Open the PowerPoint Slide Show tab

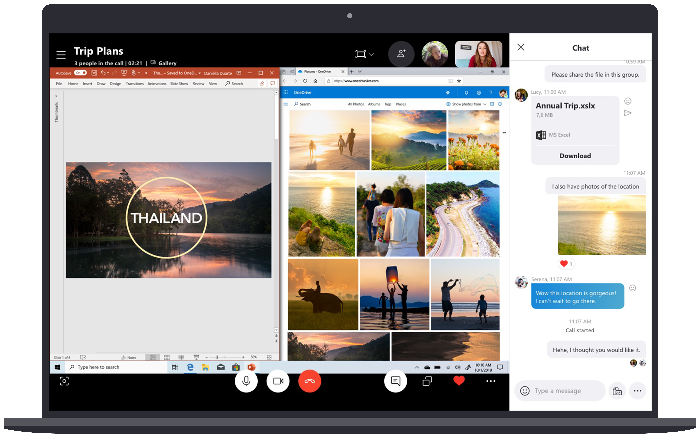point(179,83)
